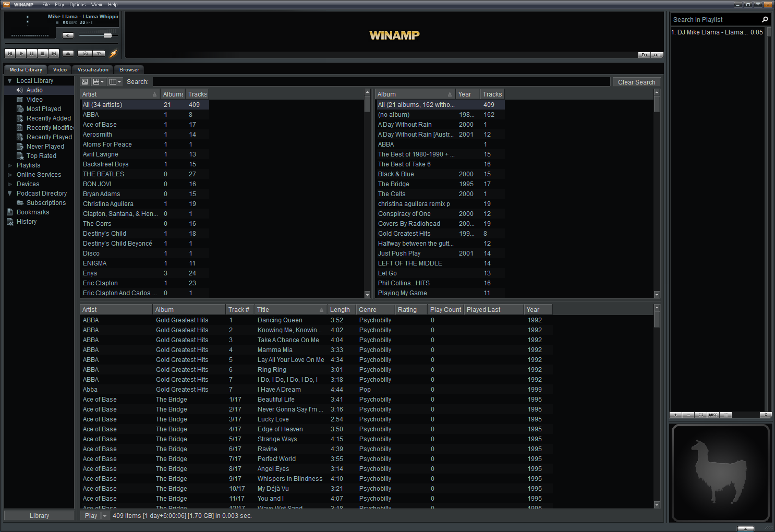Click the Subscriptions icon
Viewport: 775px width, 532px height.
coord(20,203)
